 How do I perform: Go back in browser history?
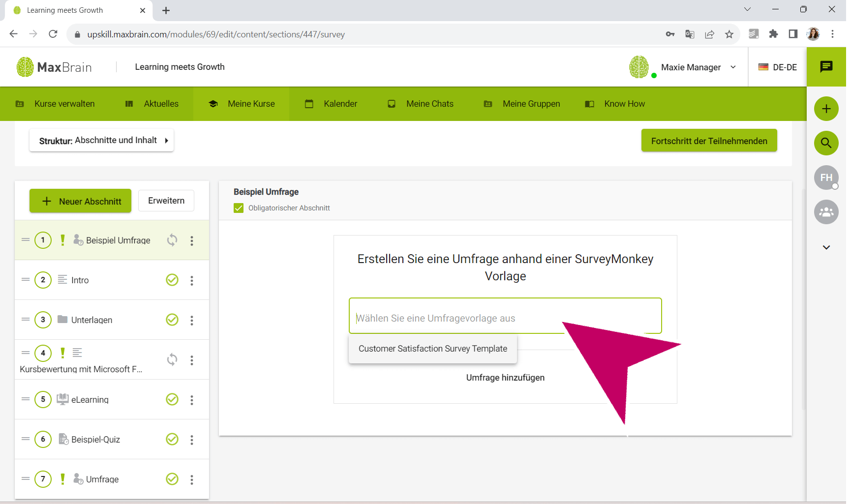pos(14,34)
